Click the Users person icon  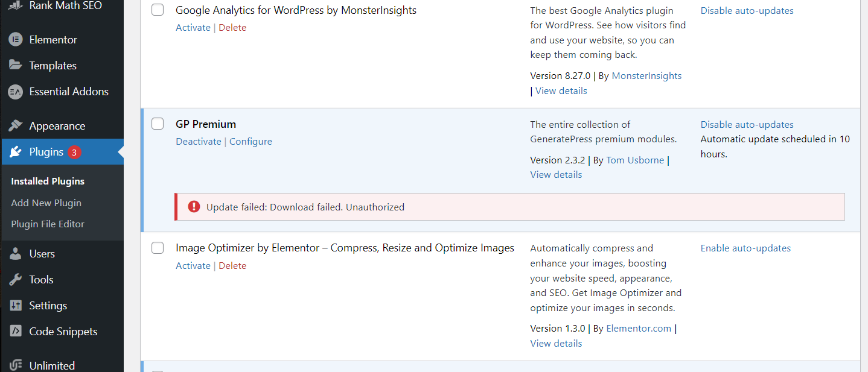[x=15, y=254]
